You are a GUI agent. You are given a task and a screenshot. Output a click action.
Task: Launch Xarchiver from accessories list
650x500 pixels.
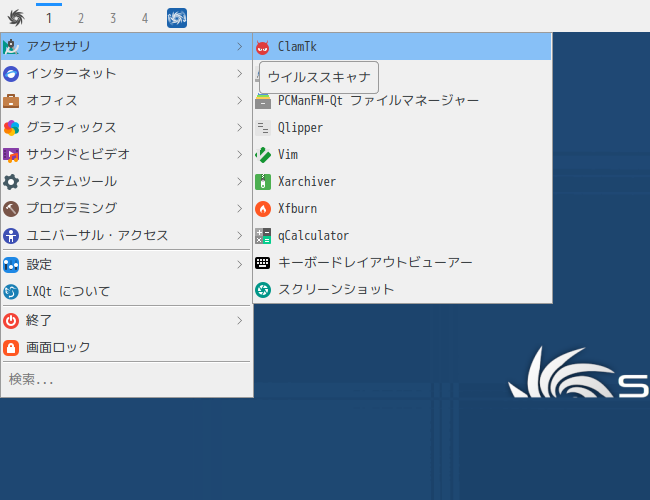pyautogui.click(x=402, y=182)
